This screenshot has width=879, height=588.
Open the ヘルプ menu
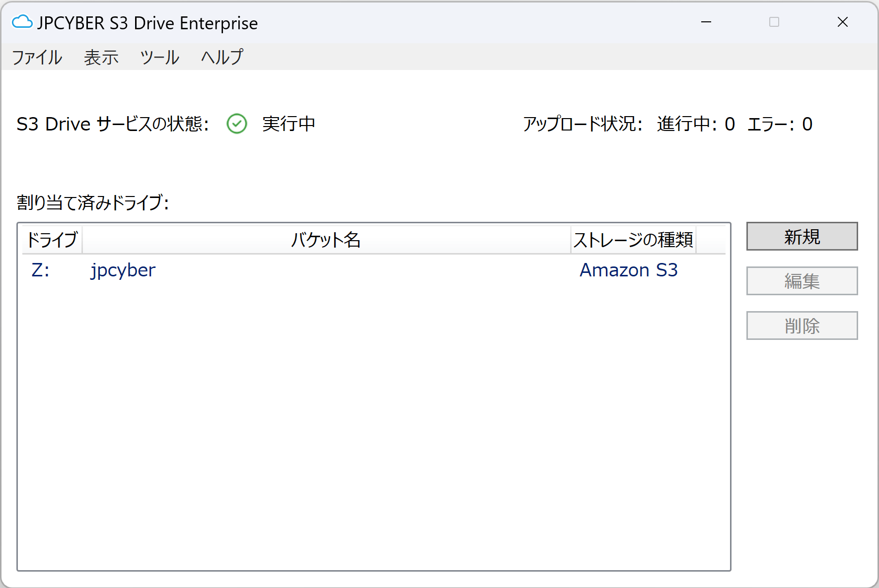221,57
